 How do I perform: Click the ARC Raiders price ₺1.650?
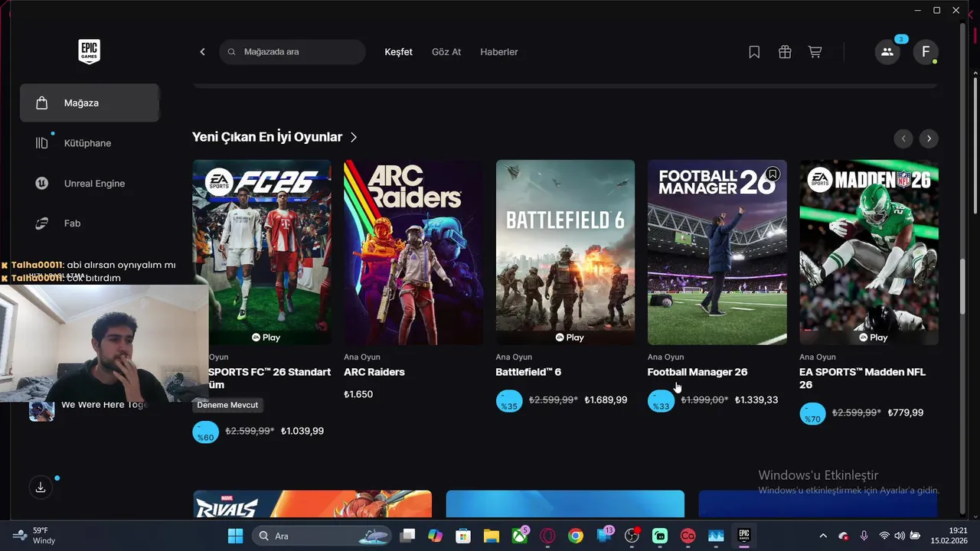tap(358, 394)
